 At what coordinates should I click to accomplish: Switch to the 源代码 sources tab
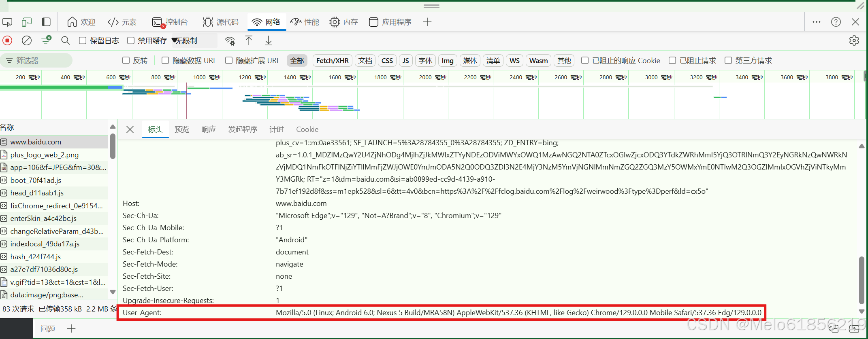coord(221,22)
